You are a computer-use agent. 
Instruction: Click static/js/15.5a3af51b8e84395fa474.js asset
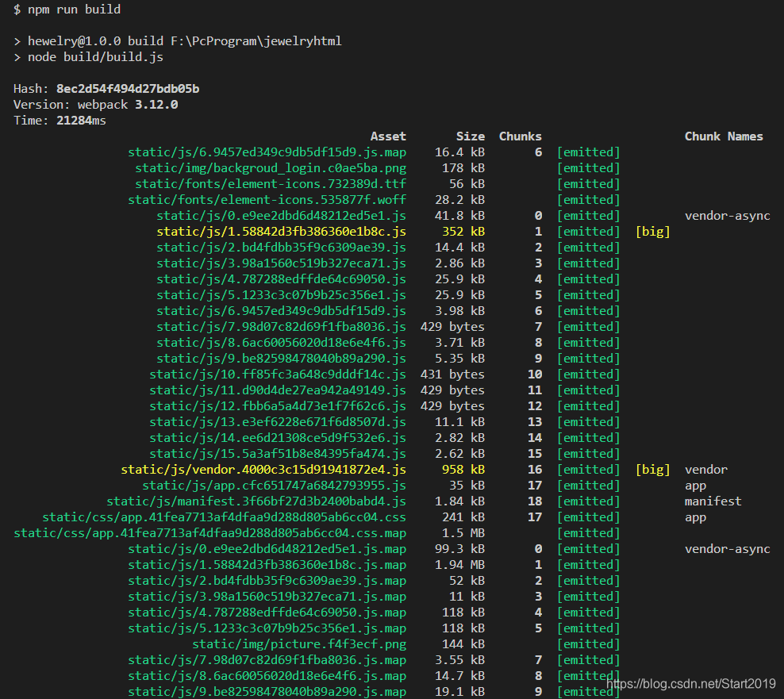tap(278, 454)
